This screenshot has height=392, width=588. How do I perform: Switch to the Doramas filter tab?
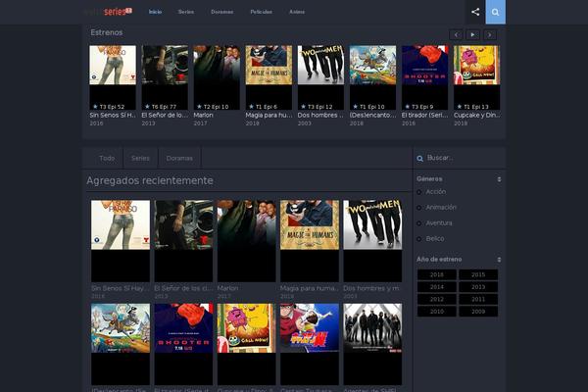(x=179, y=159)
